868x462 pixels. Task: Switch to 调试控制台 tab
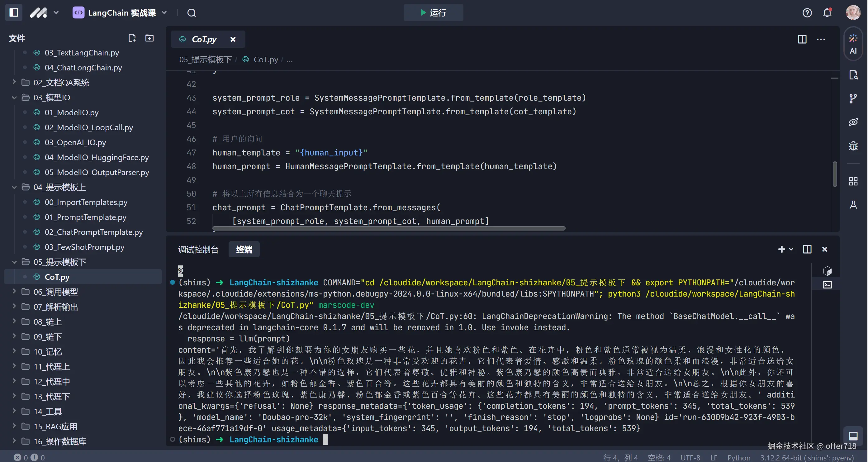(198, 249)
